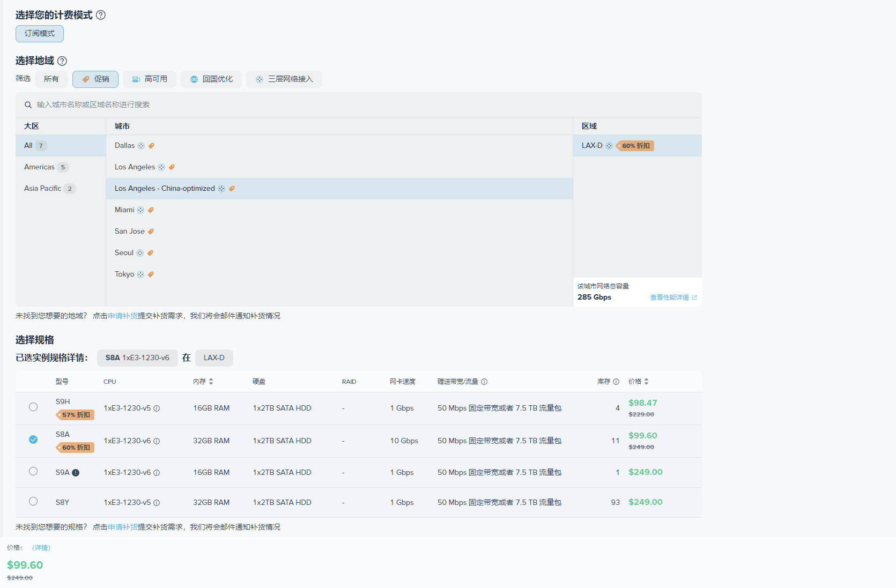Click info icon beside S9A model name

coord(76,473)
